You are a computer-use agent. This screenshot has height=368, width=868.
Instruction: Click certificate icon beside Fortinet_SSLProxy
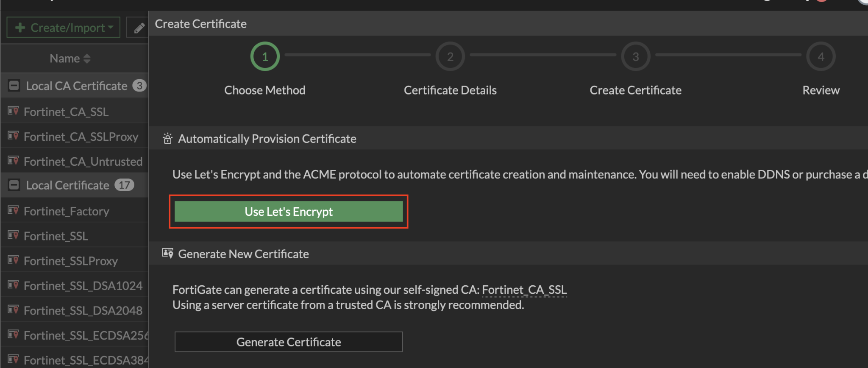pos(13,260)
